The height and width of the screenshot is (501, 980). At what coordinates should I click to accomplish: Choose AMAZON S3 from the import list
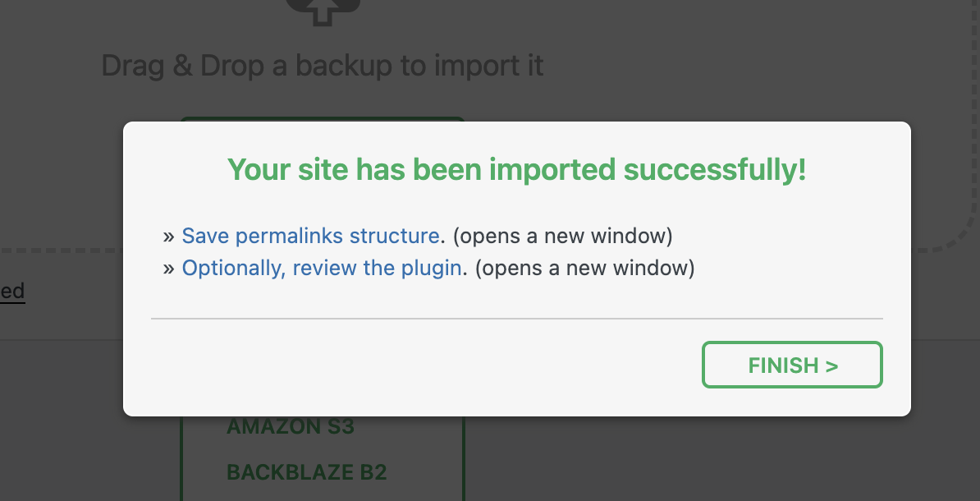[290, 427]
